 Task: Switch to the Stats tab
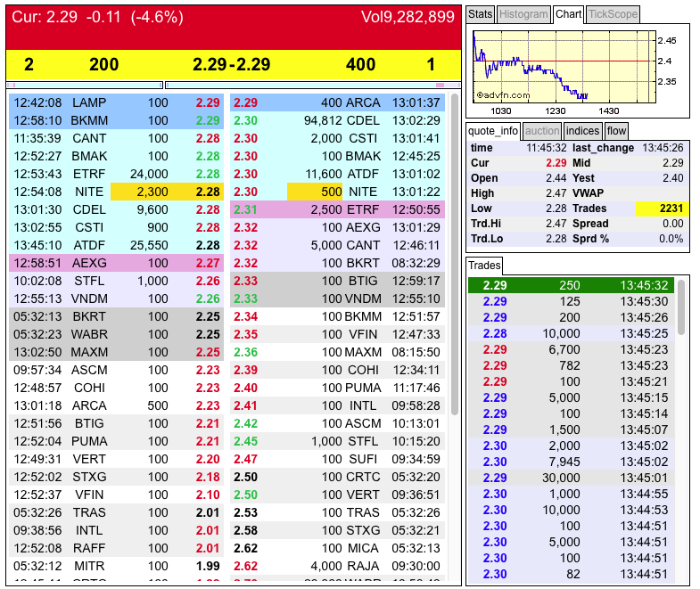point(480,14)
